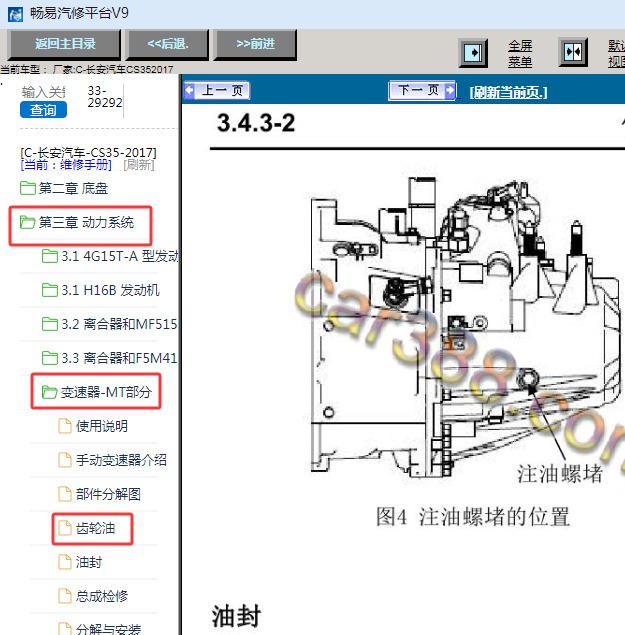Go to next page with 下一页
Screen dimensions: 625x635
(422, 90)
